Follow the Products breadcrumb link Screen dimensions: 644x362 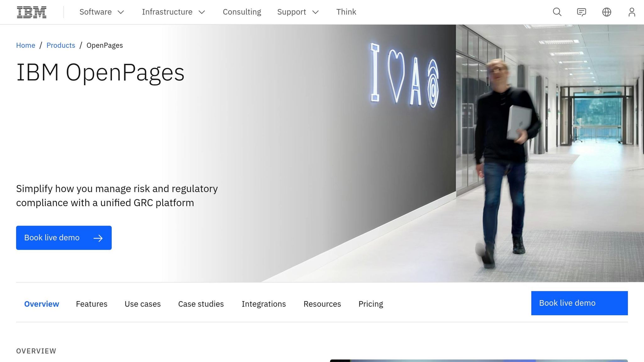[61, 45]
